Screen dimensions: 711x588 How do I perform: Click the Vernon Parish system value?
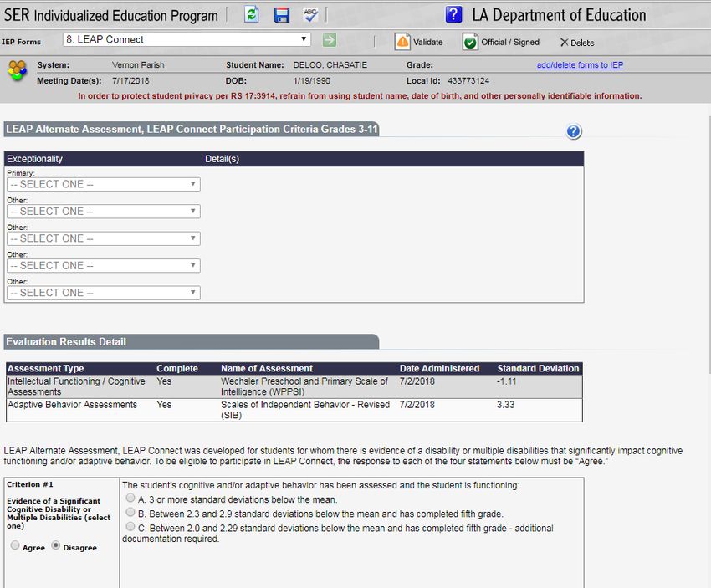click(138, 65)
